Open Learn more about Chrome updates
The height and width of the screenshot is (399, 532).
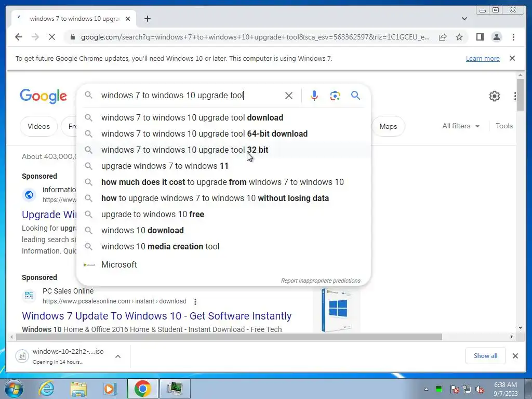point(483,58)
